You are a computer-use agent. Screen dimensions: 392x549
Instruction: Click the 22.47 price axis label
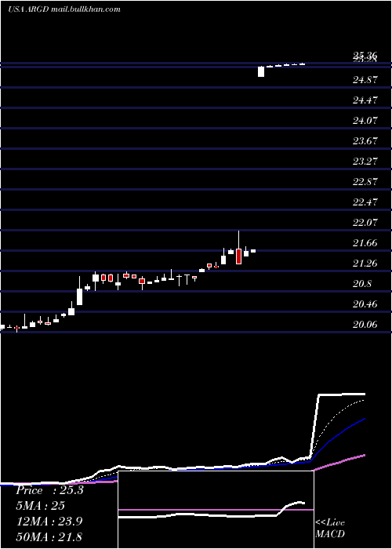click(x=365, y=202)
